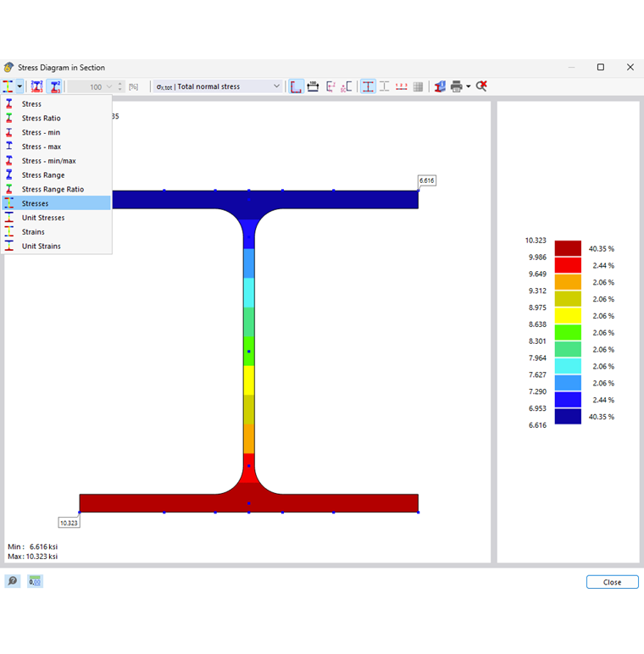Pick Stress Range menu item
This screenshot has height=654, width=644.
pyautogui.click(x=56, y=175)
